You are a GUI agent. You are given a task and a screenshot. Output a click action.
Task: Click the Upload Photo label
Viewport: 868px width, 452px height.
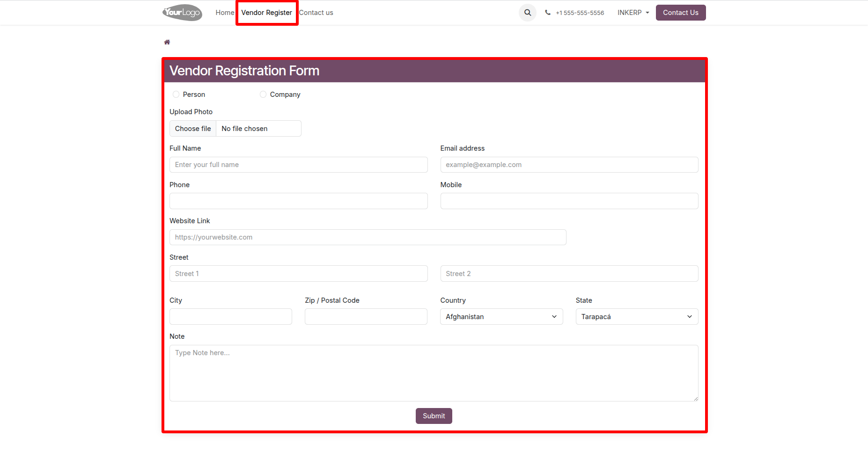(x=191, y=112)
